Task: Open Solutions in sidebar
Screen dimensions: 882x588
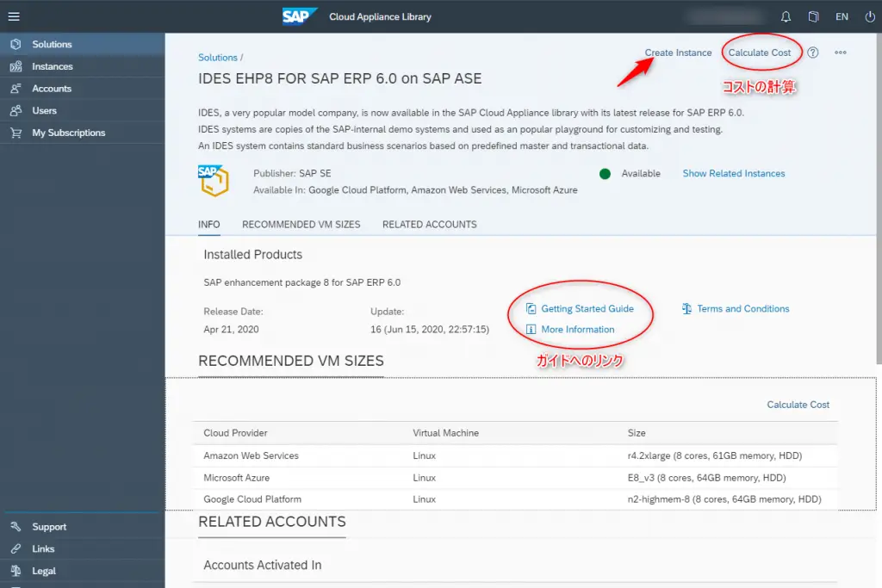Action: pyautogui.click(x=82, y=44)
